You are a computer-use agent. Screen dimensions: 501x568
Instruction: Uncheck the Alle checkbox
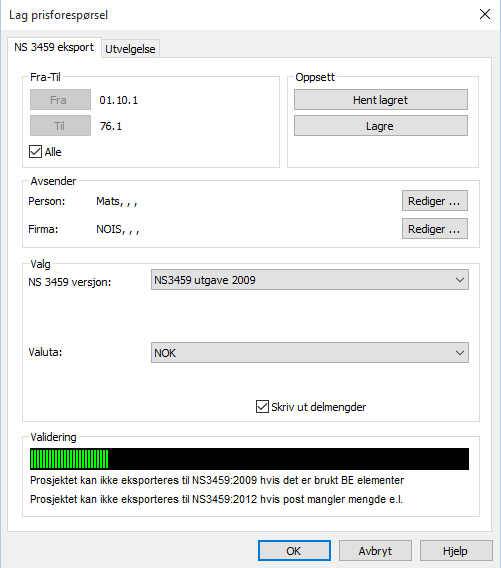(x=36, y=151)
